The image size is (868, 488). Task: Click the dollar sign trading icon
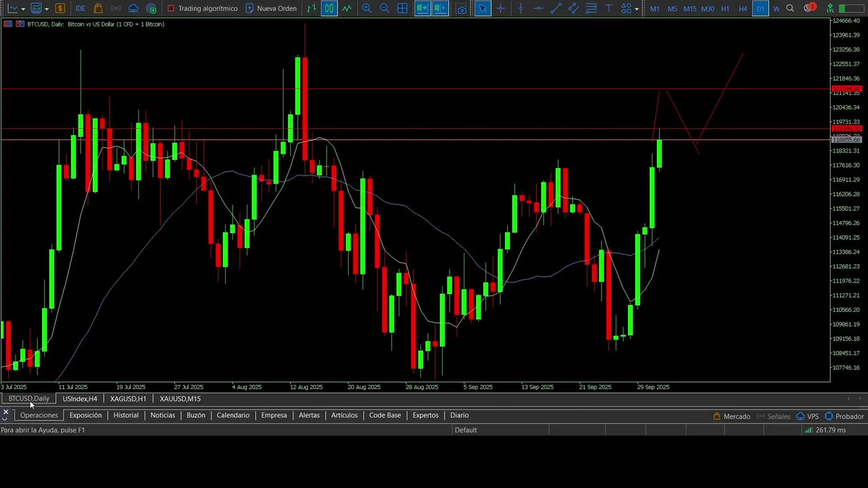(60, 8)
